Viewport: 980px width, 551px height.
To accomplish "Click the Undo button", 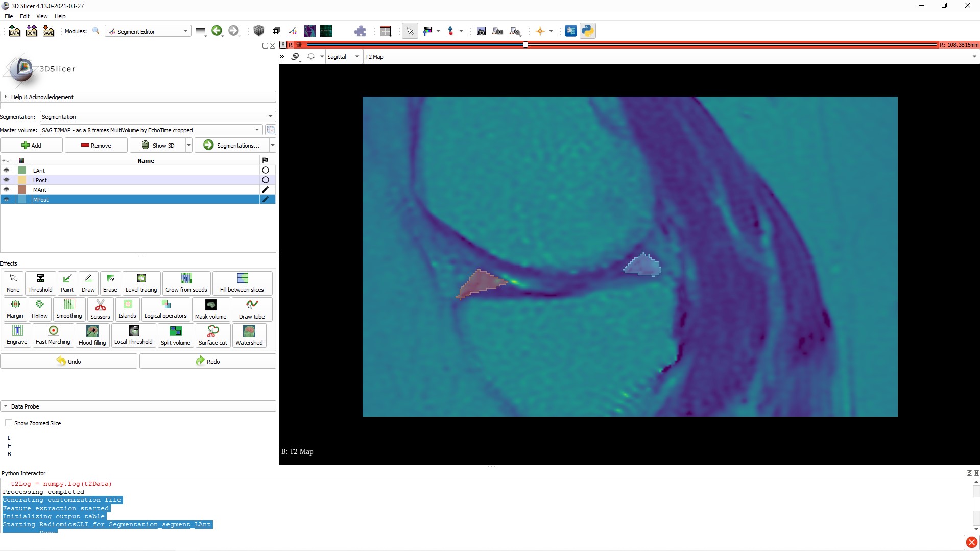I will 69,361.
